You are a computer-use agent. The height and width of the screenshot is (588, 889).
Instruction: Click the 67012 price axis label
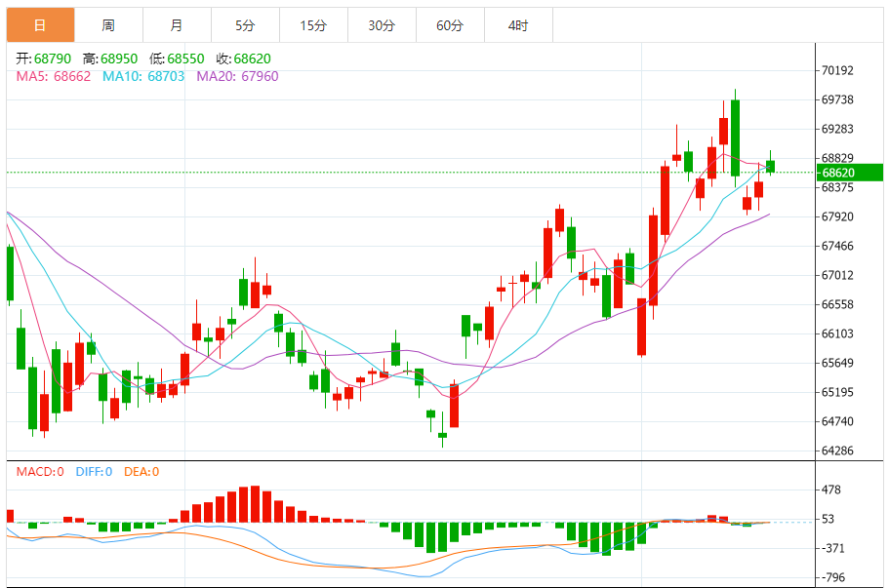point(837,275)
